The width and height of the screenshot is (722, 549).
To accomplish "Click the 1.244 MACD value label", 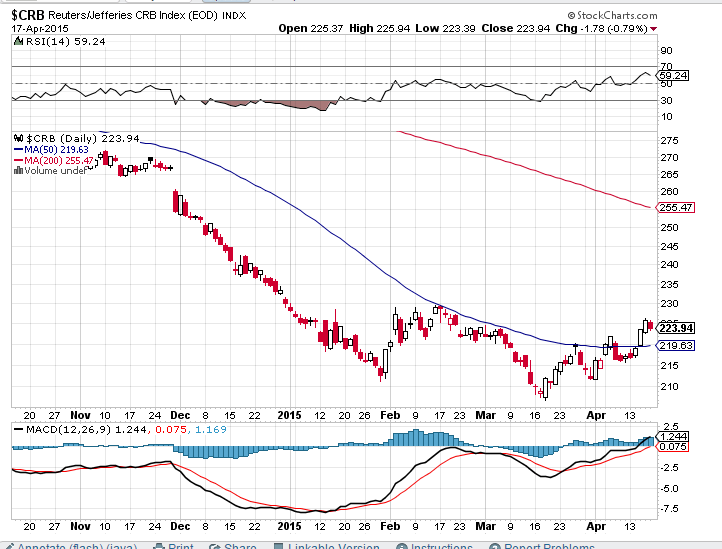I will (677, 437).
